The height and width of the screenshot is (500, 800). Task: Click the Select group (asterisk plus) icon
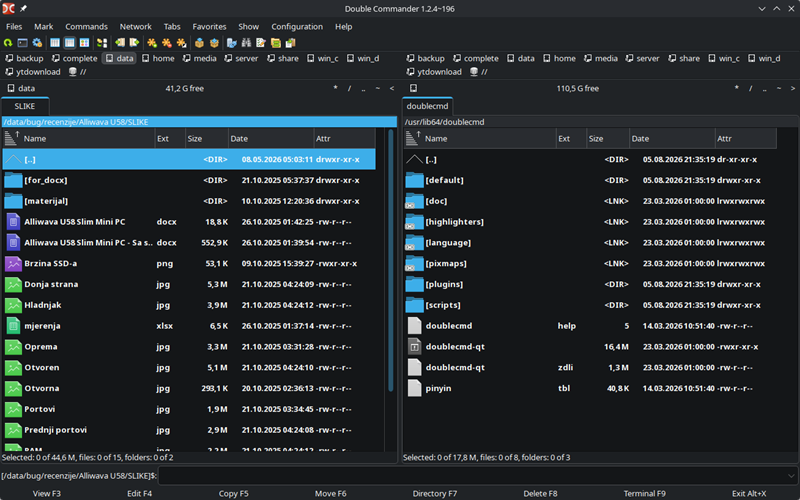point(152,43)
